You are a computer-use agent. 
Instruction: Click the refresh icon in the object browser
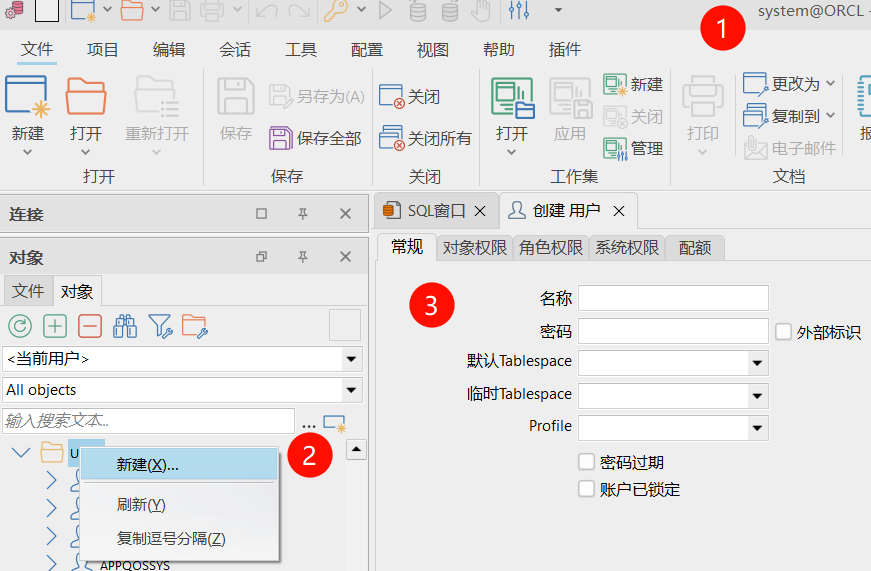click(20, 325)
